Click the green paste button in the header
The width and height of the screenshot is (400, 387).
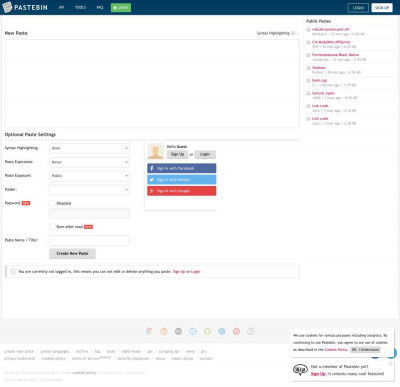point(121,7)
